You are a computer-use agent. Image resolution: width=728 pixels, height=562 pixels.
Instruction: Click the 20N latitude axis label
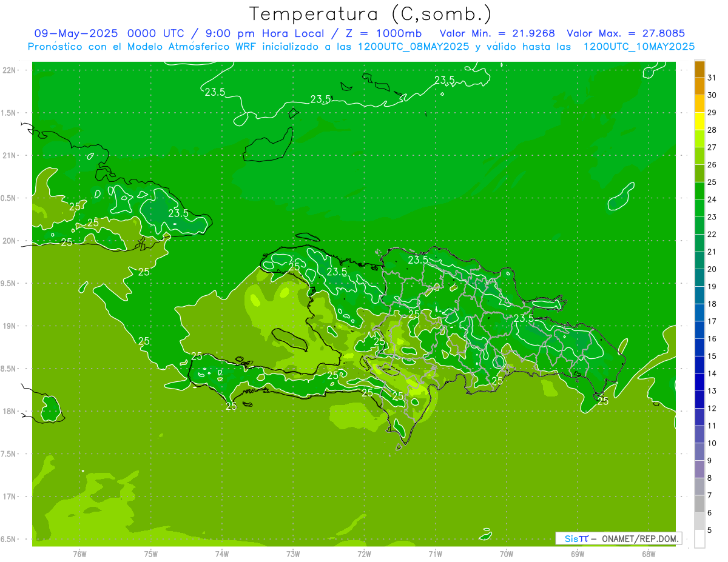[10, 241]
